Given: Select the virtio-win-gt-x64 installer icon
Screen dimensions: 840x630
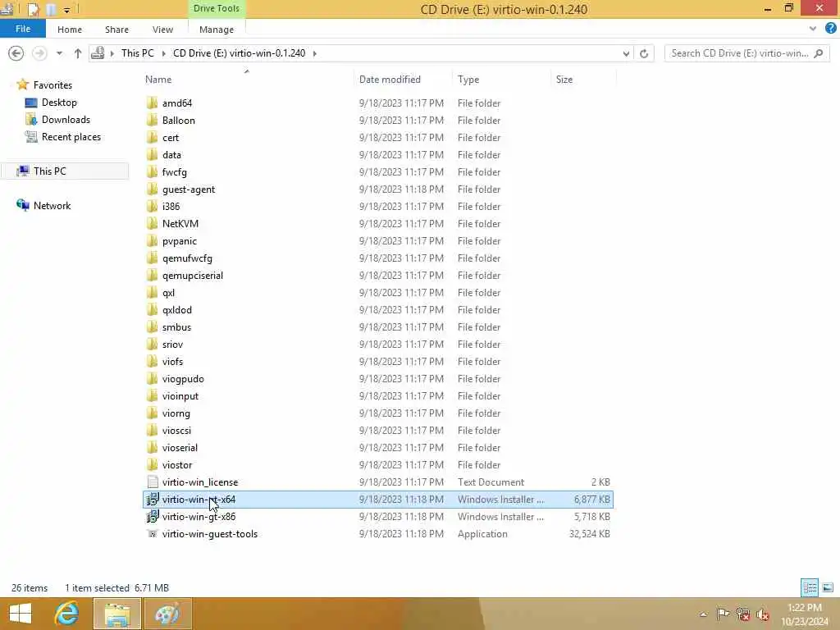Looking at the screenshot, I should 152,500.
